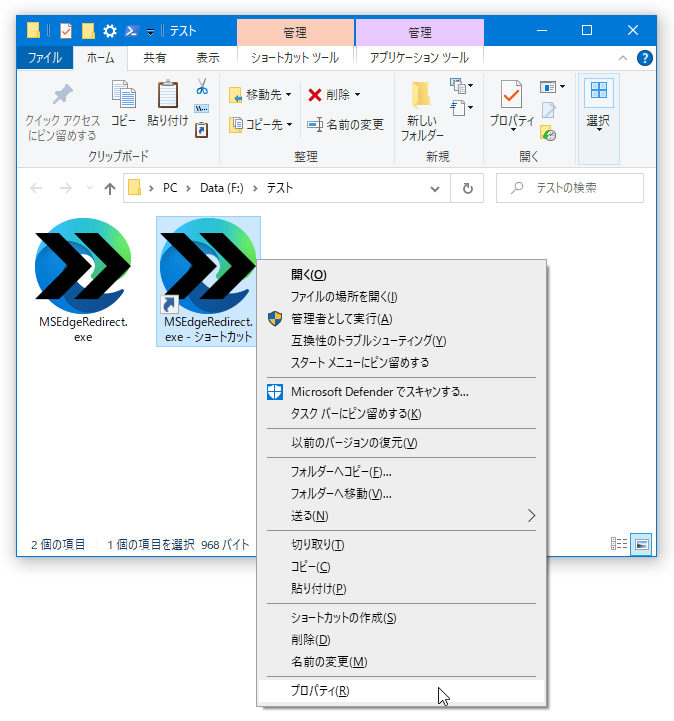The image size is (674, 721).
Task: Choose Pin to Start menu (スタート メニューにピン留めする)
Action: (x=401, y=363)
